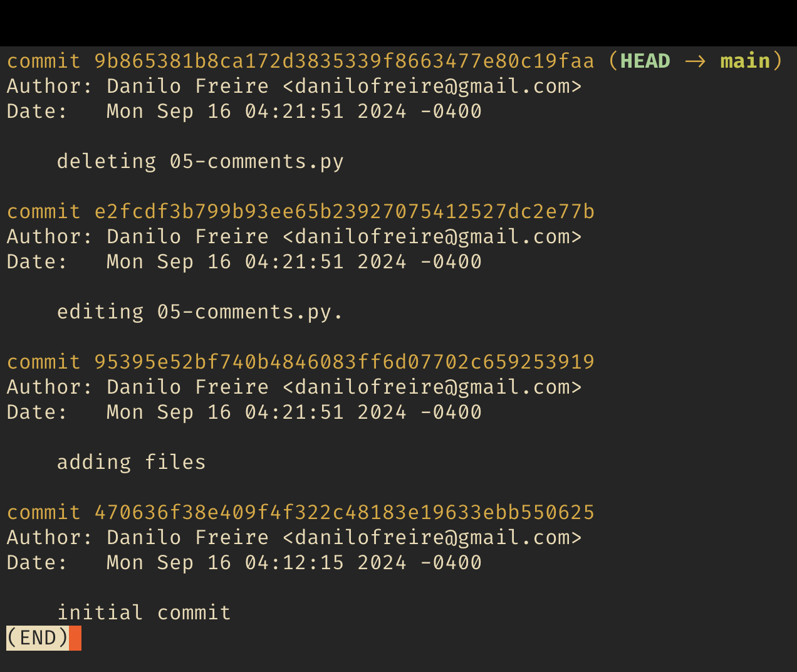Click the commit hash starting with e2fcdf3b
The image size is (797, 672).
click(x=344, y=211)
